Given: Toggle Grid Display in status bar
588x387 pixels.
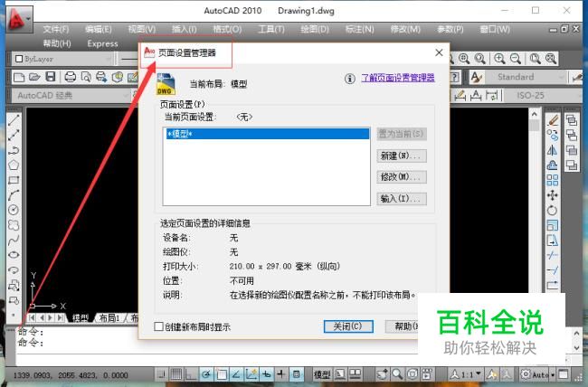Looking at the screenshot, I should (175, 373).
